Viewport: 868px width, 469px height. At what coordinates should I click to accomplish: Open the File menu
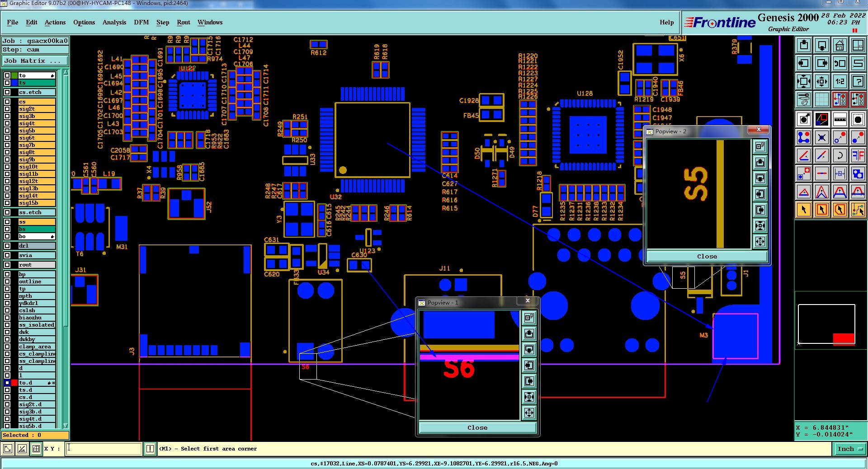click(x=13, y=22)
